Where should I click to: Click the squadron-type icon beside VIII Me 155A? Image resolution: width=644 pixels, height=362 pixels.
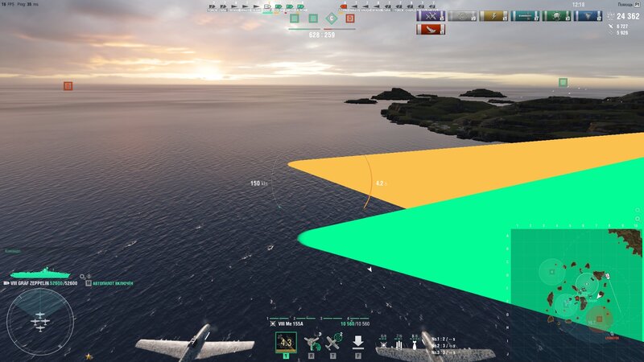273,324
